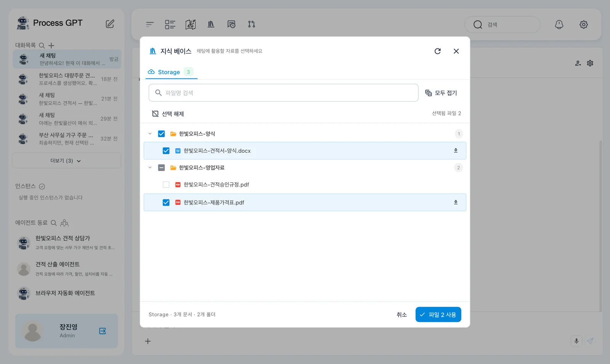
Task: Add new conversation with plus icon near 대화목록
Action: click(x=51, y=45)
